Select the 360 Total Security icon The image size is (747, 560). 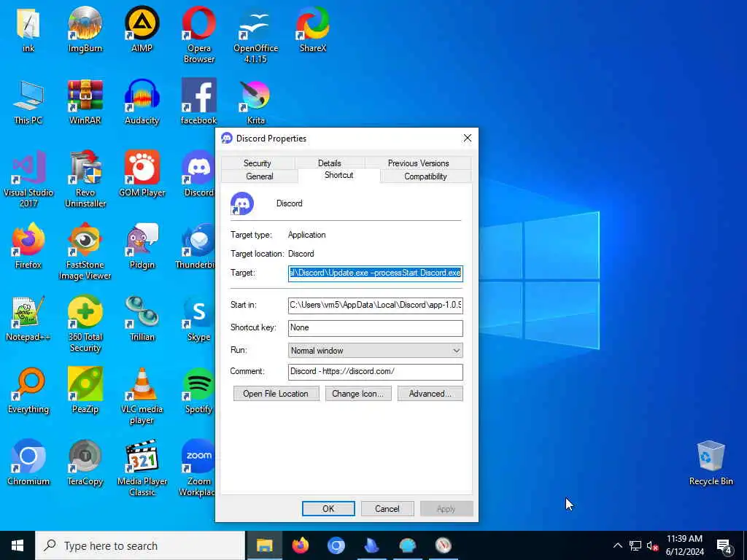click(x=85, y=323)
